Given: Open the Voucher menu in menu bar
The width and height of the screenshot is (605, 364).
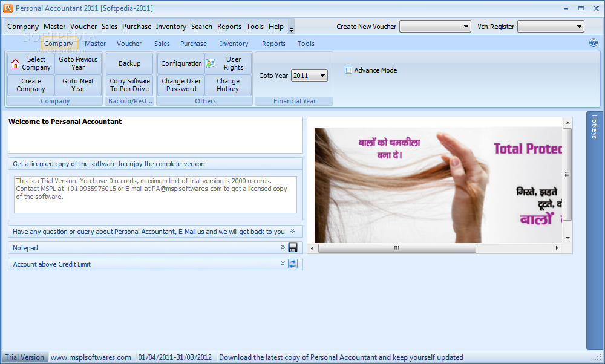Looking at the screenshot, I should [83, 27].
